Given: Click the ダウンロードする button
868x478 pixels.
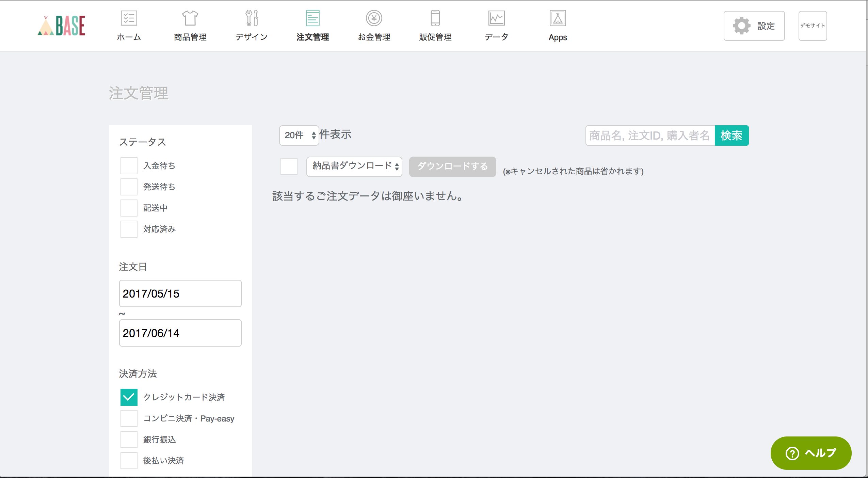Looking at the screenshot, I should [x=452, y=166].
